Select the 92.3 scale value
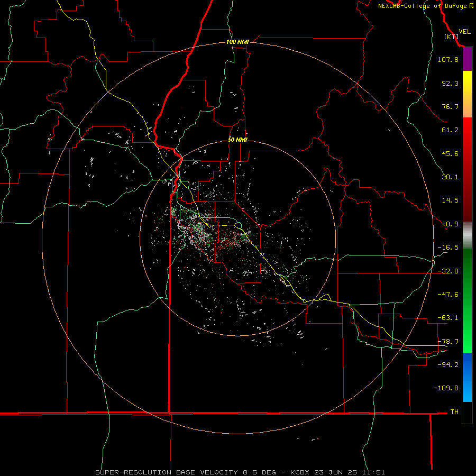The image size is (476, 476). [x=450, y=83]
